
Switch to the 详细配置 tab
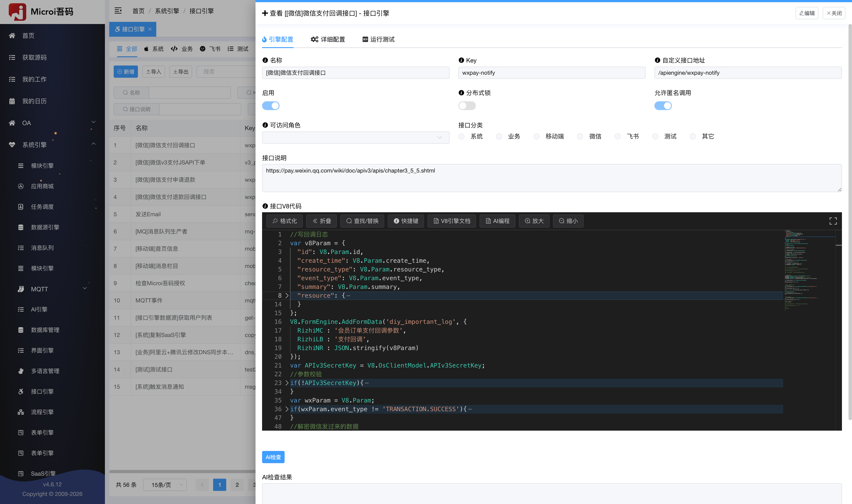(328, 39)
